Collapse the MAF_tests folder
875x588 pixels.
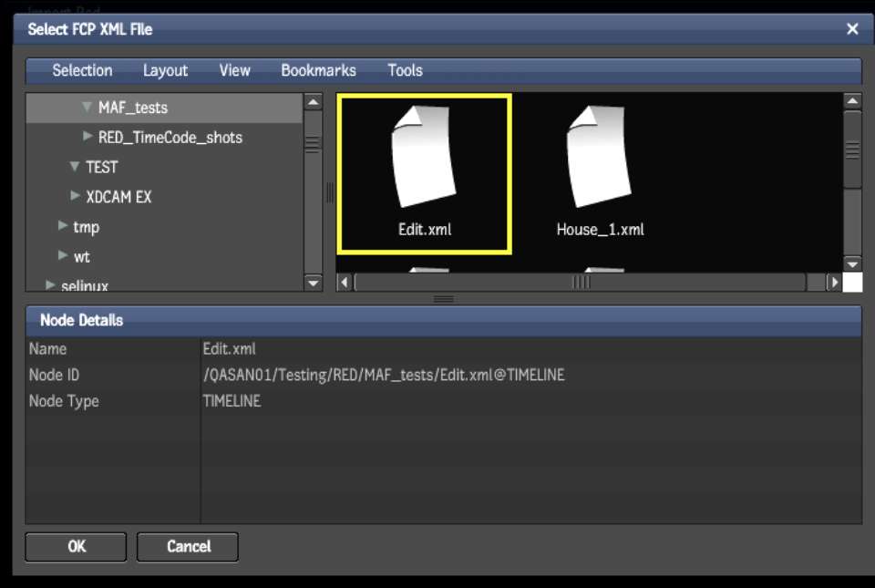[87, 108]
